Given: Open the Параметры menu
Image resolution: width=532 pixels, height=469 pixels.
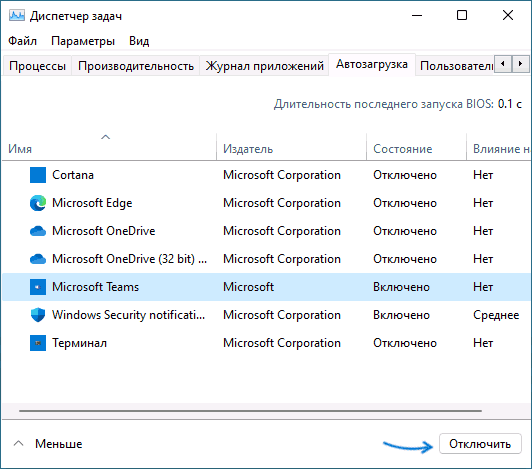Looking at the screenshot, I should click(83, 41).
